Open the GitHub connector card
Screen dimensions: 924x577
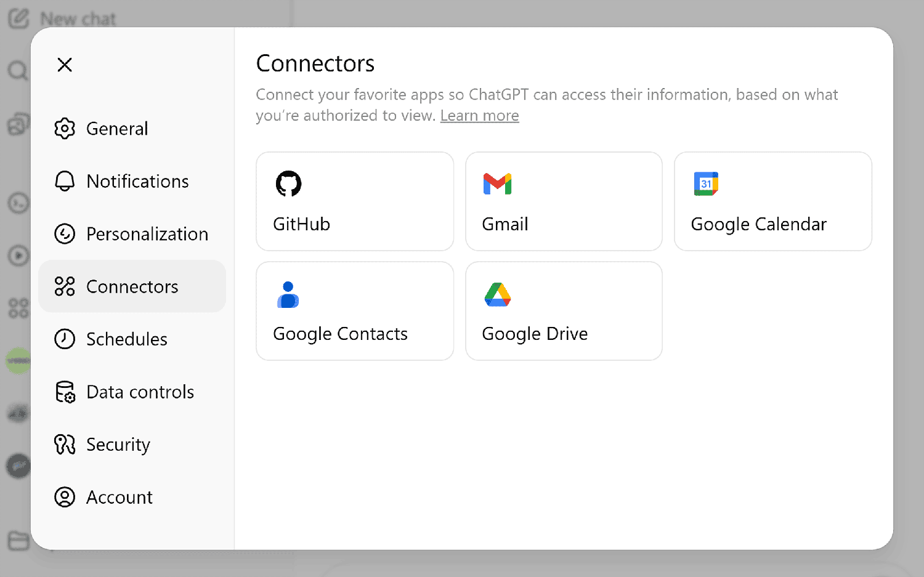(x=355, y=201)
